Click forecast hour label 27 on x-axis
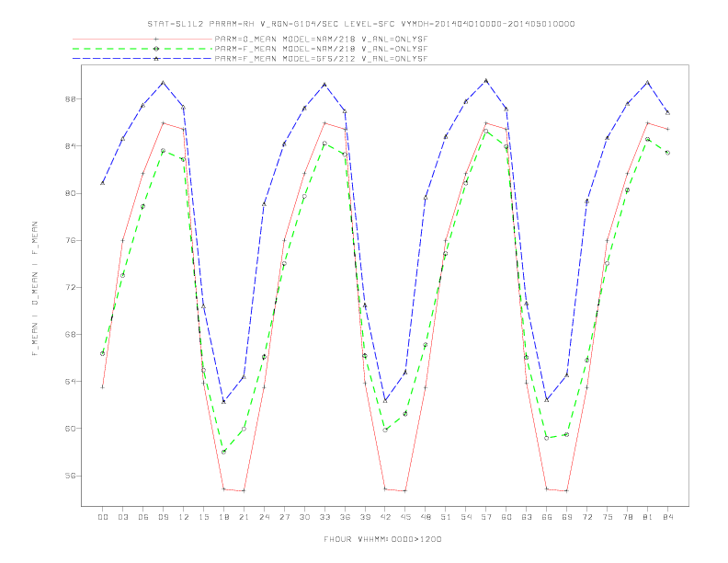728x563 pixels. click(284, 517)
